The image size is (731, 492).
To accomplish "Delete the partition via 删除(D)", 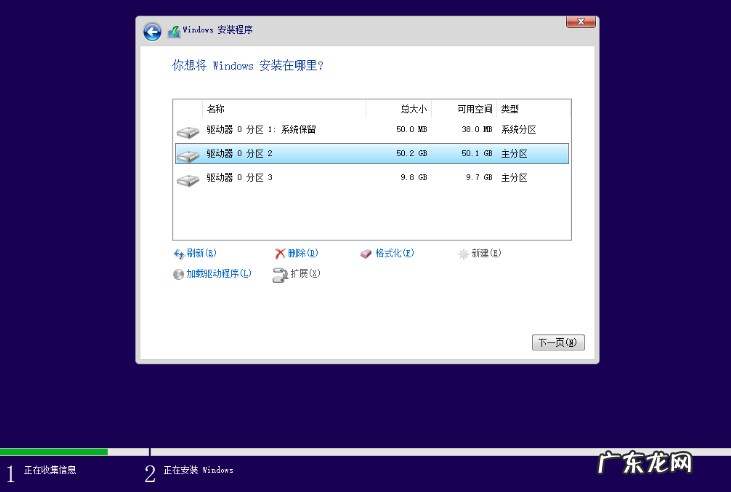I will (x=303, y=253).
